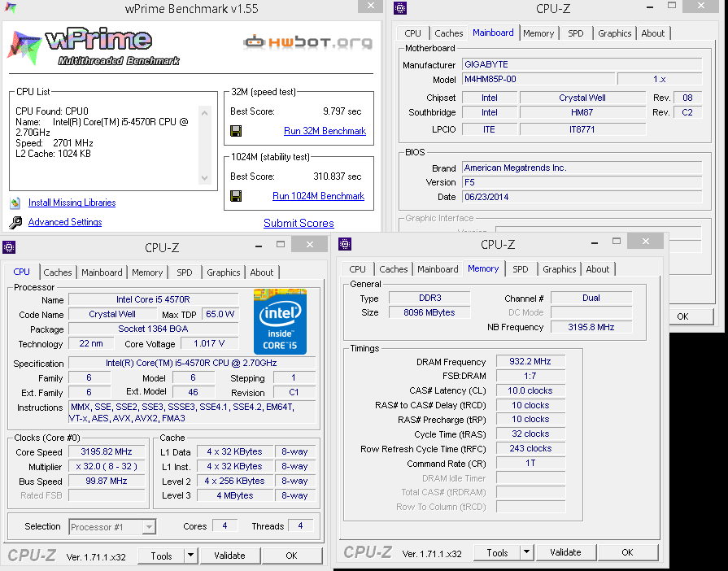Screen dimensions: 728x571
Task: Minimize the CPU-Z Memory window
Action: click(x=595, y=242)
